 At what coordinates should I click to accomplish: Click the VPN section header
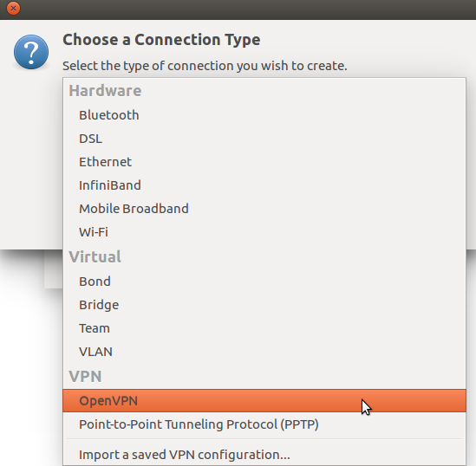pos(85,376)
